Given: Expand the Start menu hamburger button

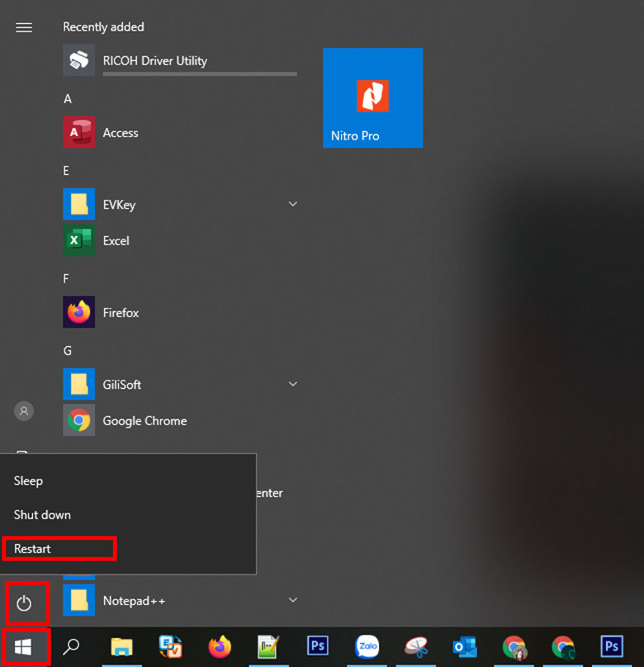Looking at the screenshot, I should [24, 27].
